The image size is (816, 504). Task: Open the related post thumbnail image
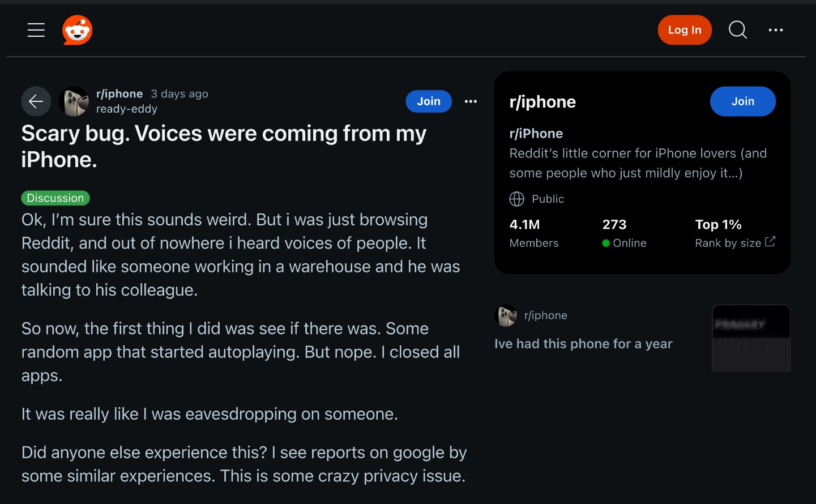point(751,338)
